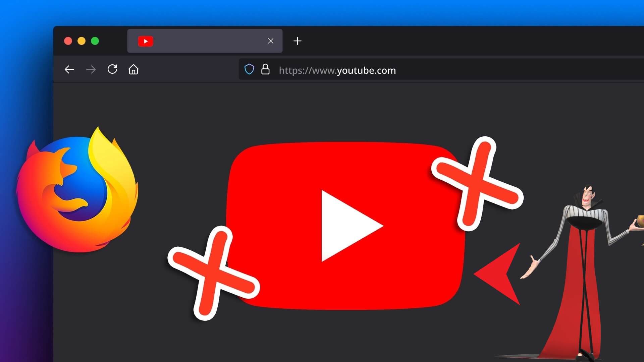Click the tracking protection shield icon
Viewport: 644px width, 362px height.
tap(249, 70)
